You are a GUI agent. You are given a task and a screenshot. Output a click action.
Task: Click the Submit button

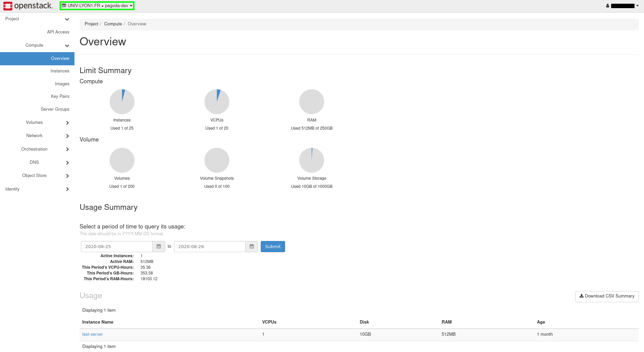pos(273,246)
